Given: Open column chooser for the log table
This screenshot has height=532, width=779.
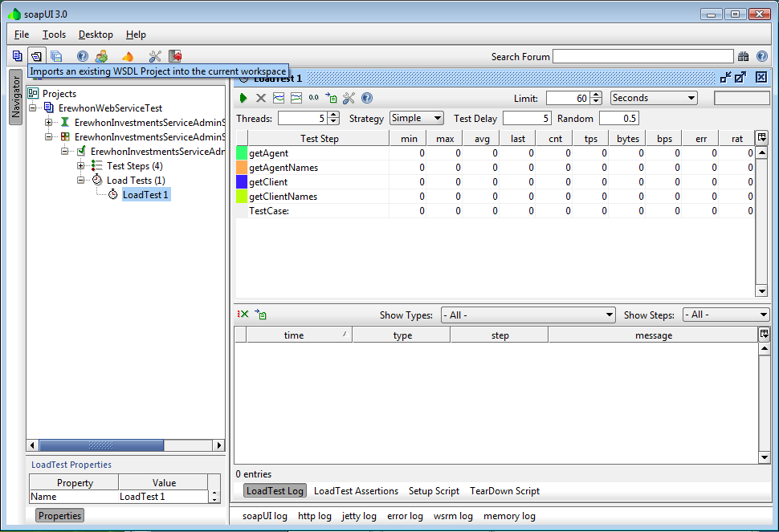Looking at the screenshot, I should point(764,334).
